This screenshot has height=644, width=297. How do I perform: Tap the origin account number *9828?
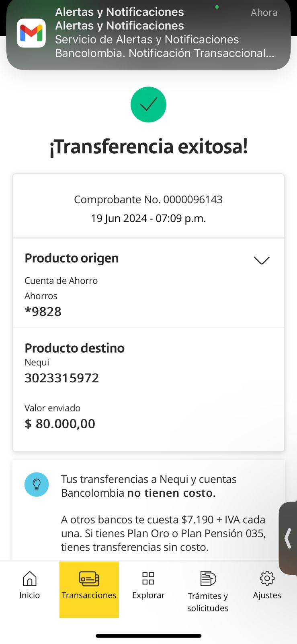coord(43,312)
